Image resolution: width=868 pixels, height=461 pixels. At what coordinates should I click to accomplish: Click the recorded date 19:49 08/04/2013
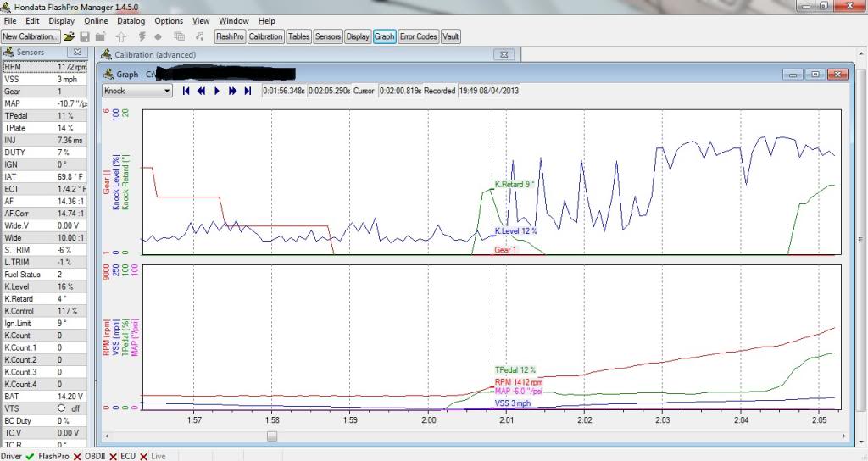tap(489, 91)
